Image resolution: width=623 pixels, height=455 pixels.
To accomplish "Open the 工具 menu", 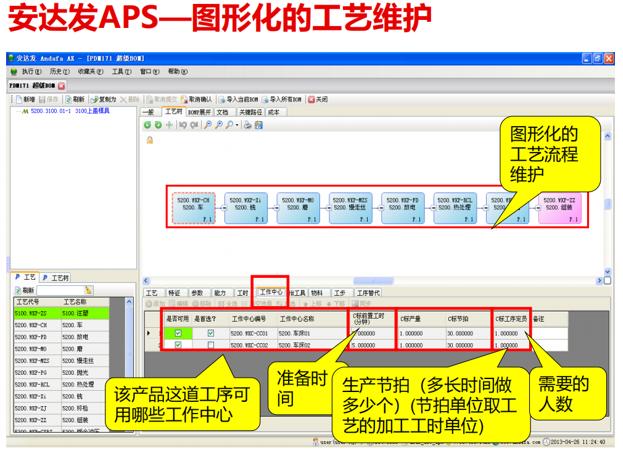I will pyautogui.click(x=122, y=72).
